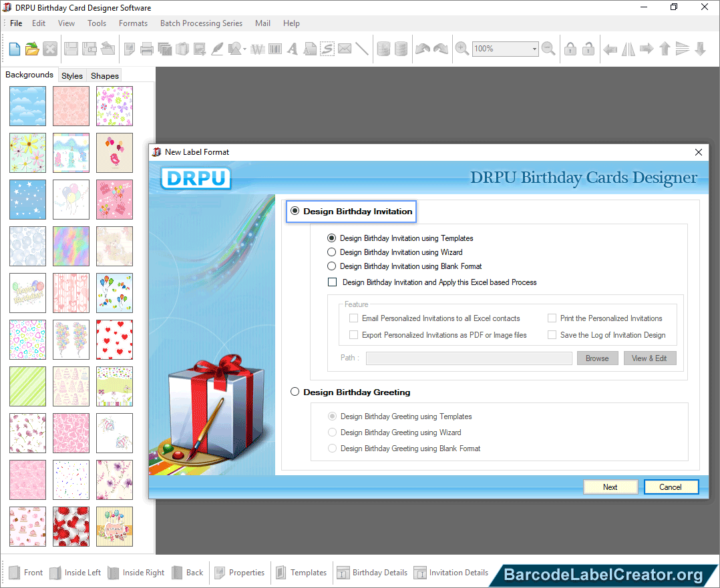Open the 100% zoom level dropdown
This screenshot has height=588, width=720.
534,49
